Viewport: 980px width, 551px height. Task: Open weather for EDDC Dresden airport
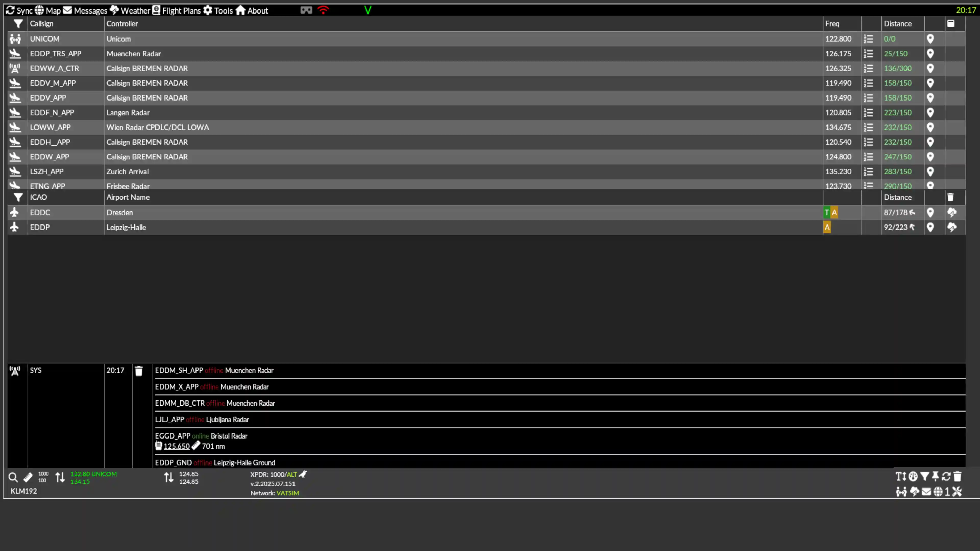[x=952, y=212]
